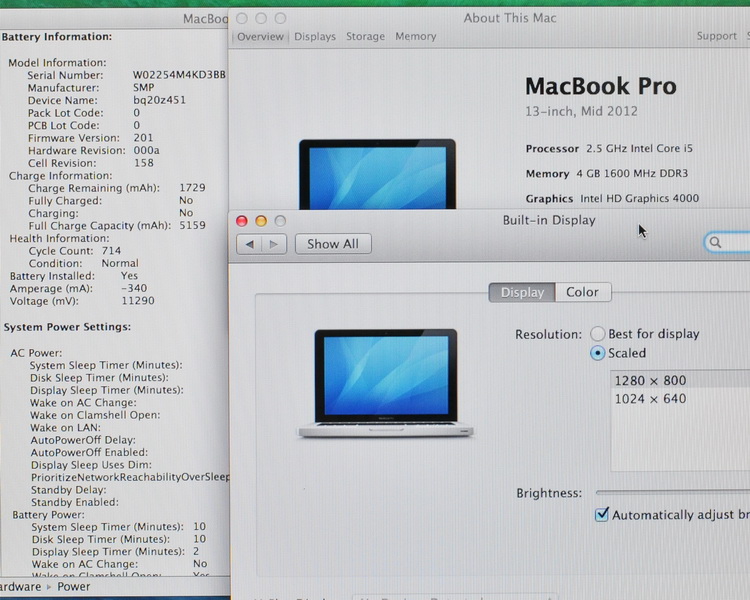Click Hardware Revision value 000a

(146, 150)
